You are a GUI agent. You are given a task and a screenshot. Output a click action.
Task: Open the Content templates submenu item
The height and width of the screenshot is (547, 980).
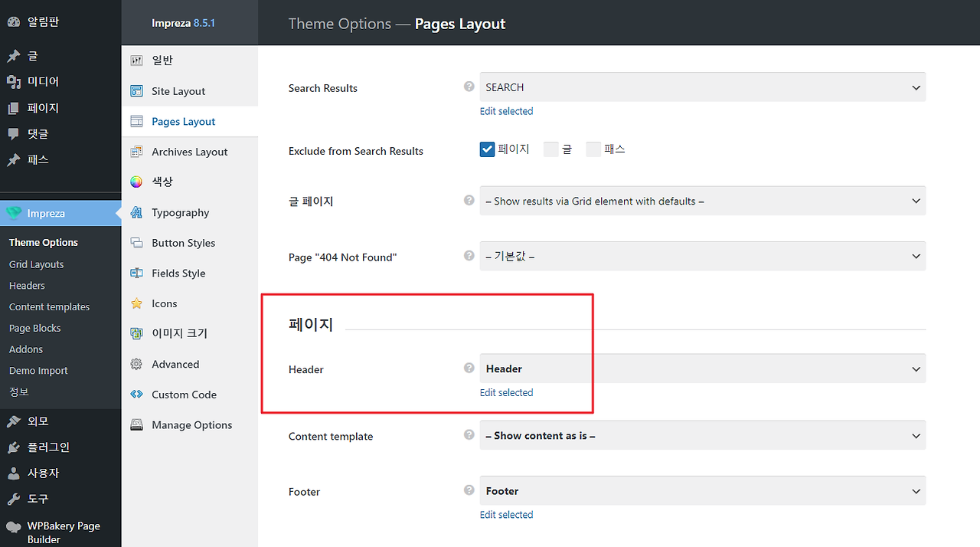(x=50, y=306)
